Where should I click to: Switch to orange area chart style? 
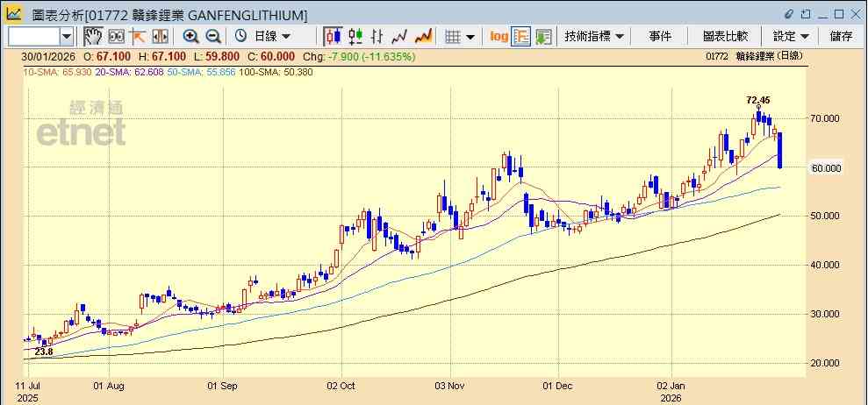tap(424, 37)
